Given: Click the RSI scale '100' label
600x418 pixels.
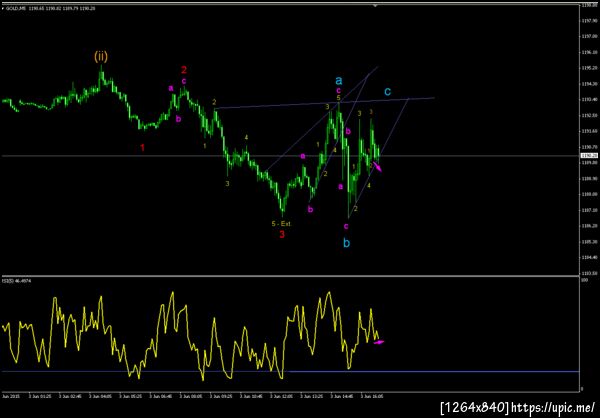Looking at the screenshot, I should (x=584, y=281).
